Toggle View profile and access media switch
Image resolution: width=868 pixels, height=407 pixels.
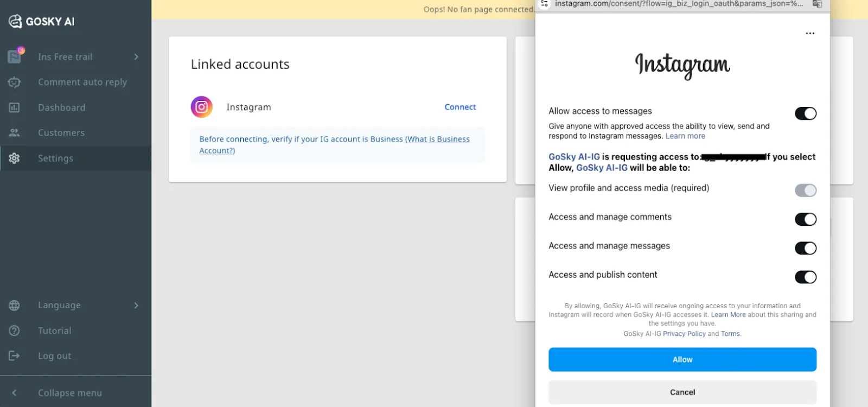coord(806,190)
